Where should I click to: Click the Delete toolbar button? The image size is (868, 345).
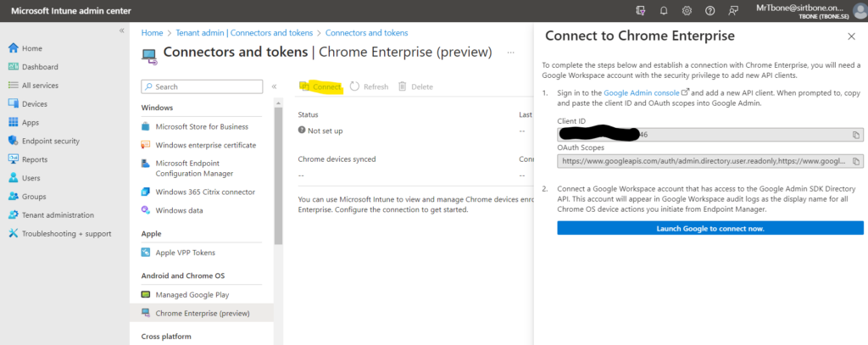click(415, 87)
